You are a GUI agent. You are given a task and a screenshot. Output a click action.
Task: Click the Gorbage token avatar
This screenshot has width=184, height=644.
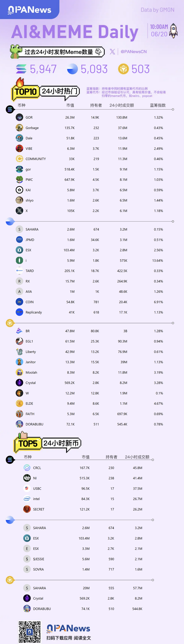pos(20,128)
